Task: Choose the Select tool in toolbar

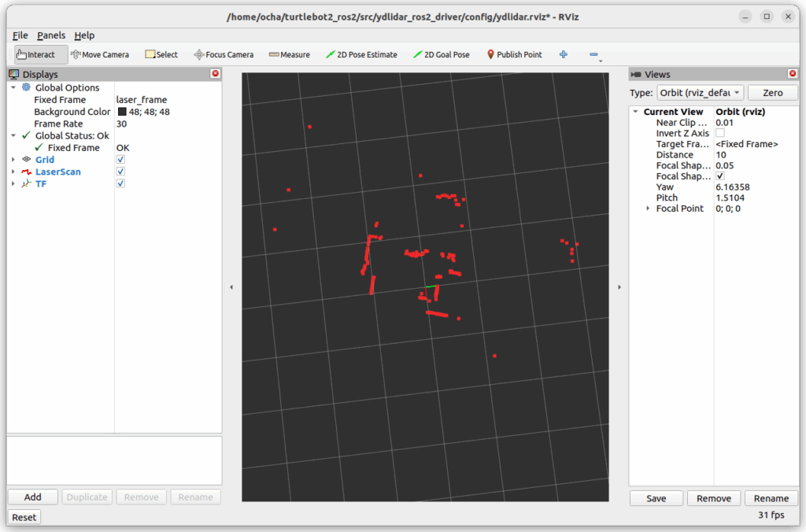Action: click(161, 54)
